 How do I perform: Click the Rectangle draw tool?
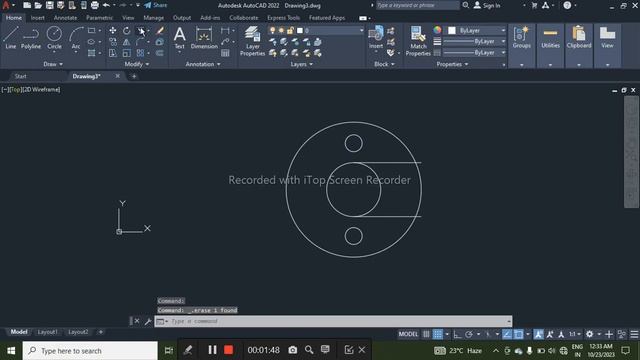(91, 31)
